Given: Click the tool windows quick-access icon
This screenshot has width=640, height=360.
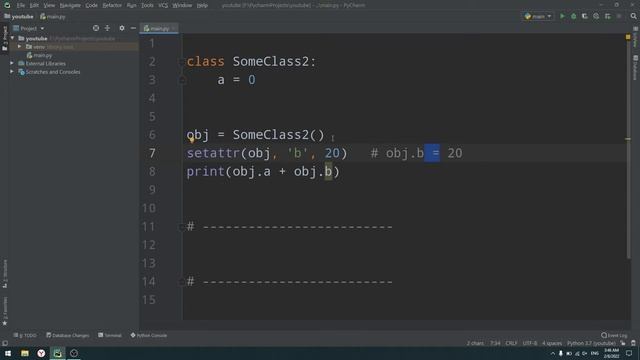Looking at the screenshot, I should tap(5, 343).
